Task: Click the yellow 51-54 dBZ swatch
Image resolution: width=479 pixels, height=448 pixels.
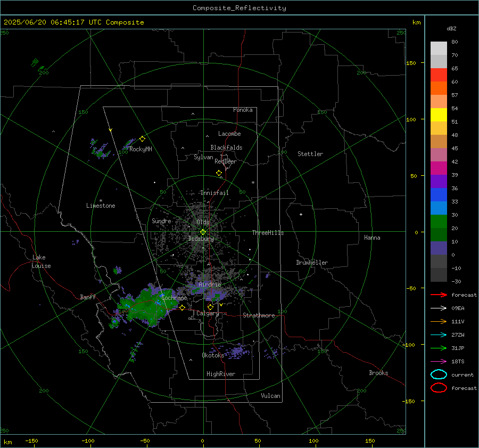Action: pyautogui.click(x=439, y=115)
